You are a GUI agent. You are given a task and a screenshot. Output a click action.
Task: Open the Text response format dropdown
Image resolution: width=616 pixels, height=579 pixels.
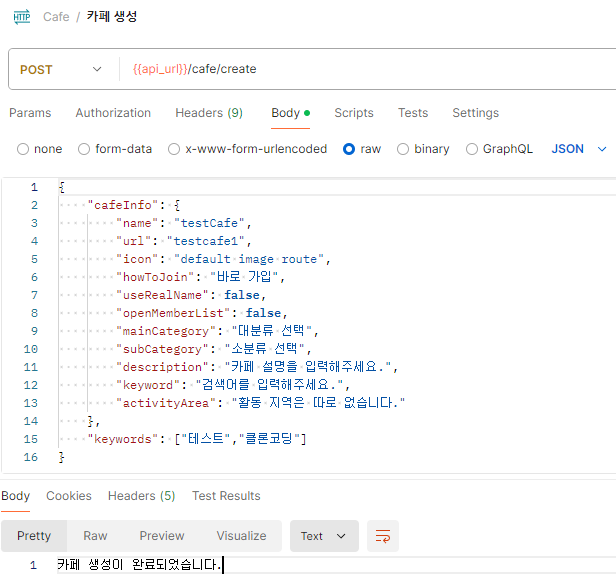coord(324,536)
